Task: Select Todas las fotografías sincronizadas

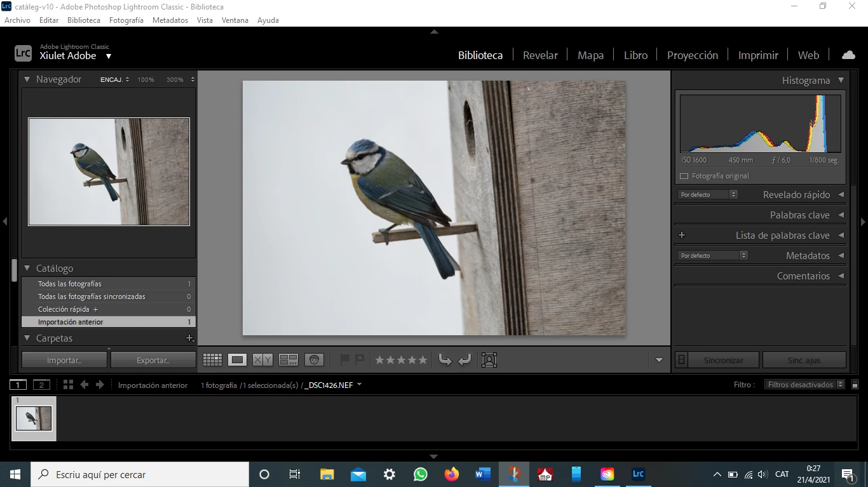Action: click(109, 297)
